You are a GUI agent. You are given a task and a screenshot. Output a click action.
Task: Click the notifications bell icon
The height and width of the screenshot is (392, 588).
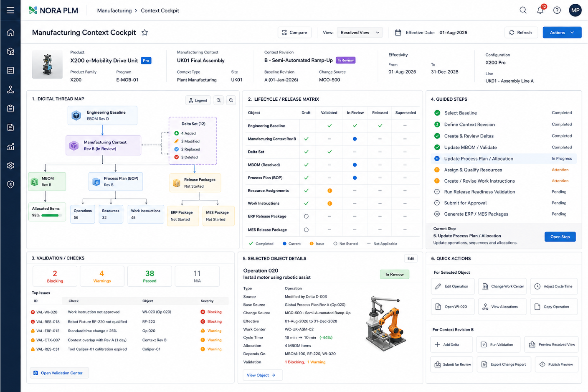540,10
